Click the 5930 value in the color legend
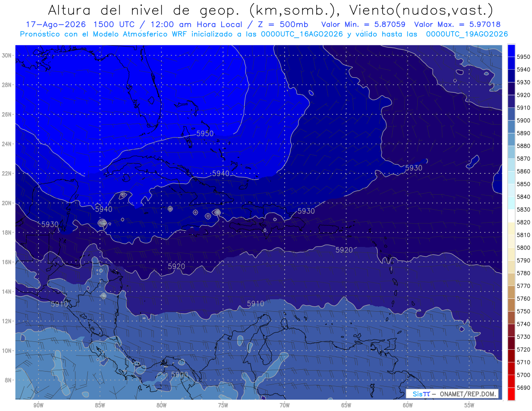 pos(524,82)
